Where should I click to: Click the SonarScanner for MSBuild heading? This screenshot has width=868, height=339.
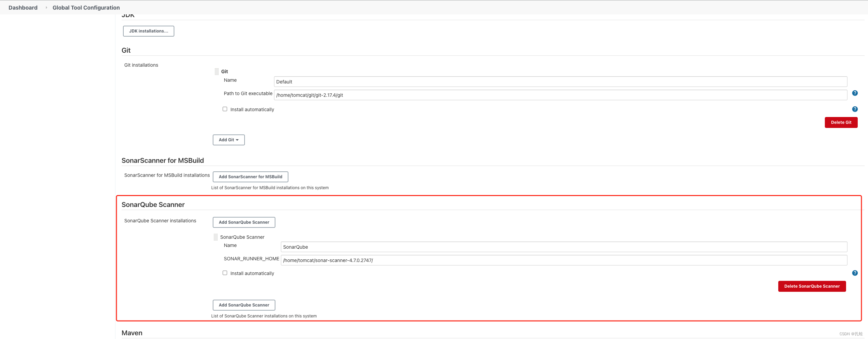(163, 160)
